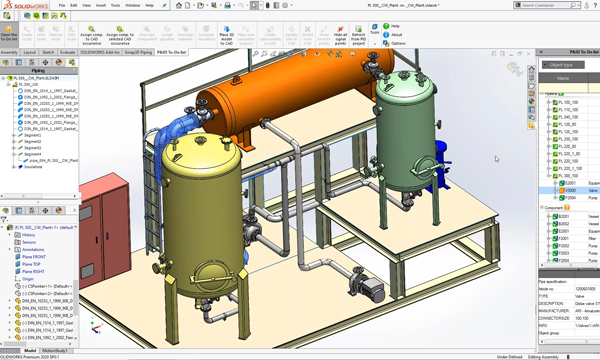
Task: Expand Insulation node in Piping tree
Action: point(14,167)
